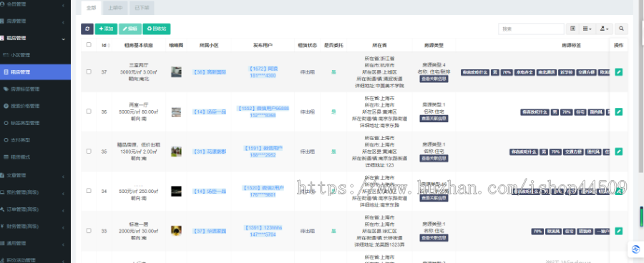The height and width of the screenshot is (263, 644).
Task: Tick the select-all header checkbox
Action: coord(89,45)
